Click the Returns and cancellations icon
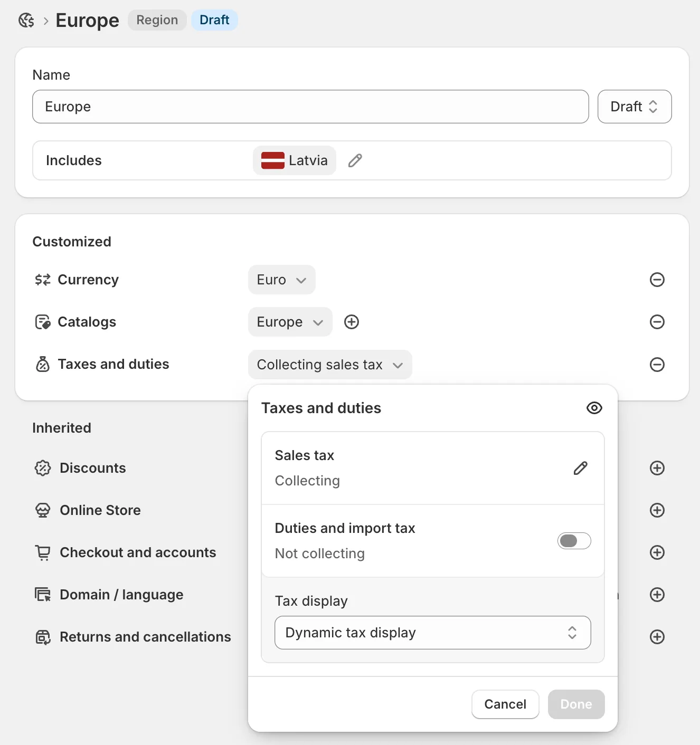700x745 pixels. click(x=43, y=637)
